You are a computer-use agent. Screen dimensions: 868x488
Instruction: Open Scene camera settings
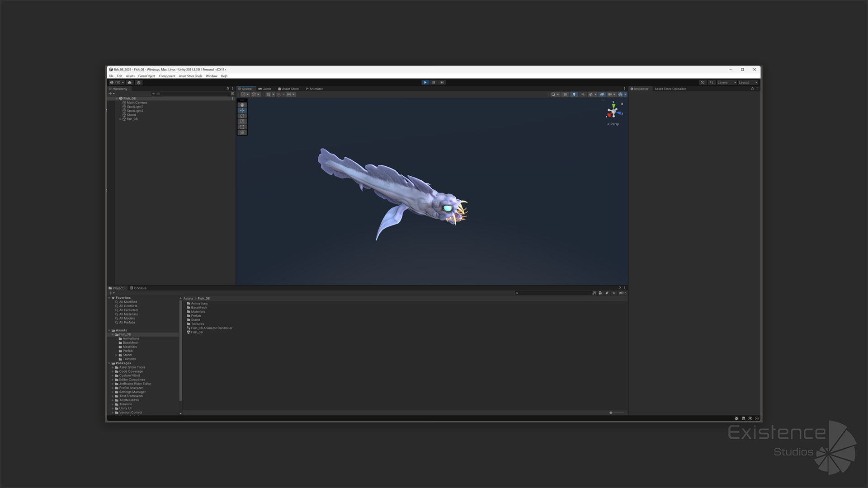tap(611, 94)
